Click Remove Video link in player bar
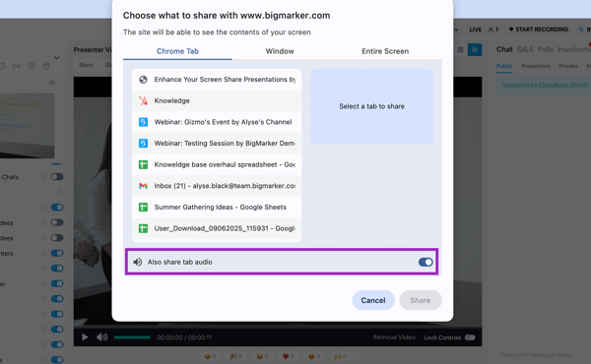The image size is (591, 364). tap(394, 337)
